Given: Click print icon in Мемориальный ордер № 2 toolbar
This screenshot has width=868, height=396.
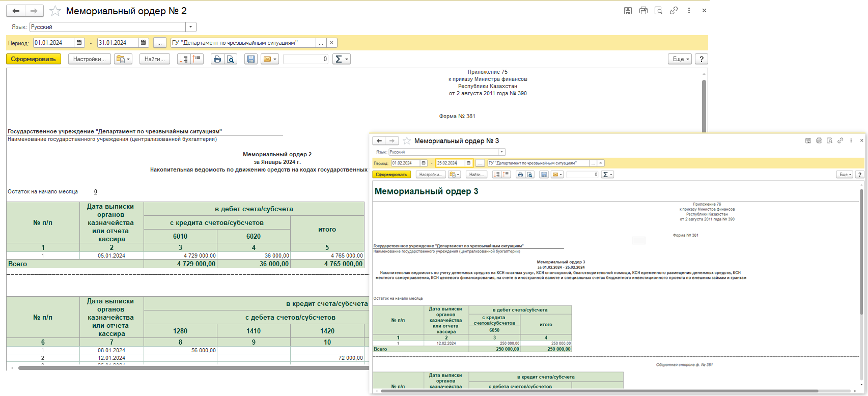Looking at the screenshot, I should coord(217,59).
